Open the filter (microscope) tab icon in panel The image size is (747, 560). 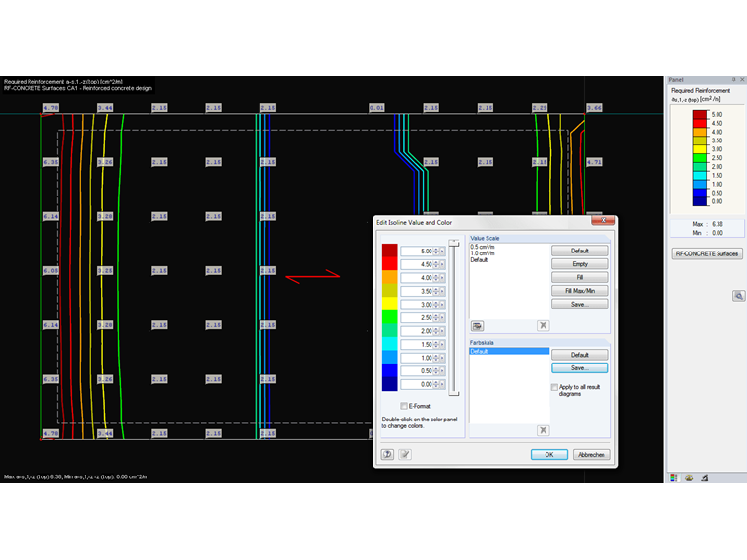tap(704, 477)
